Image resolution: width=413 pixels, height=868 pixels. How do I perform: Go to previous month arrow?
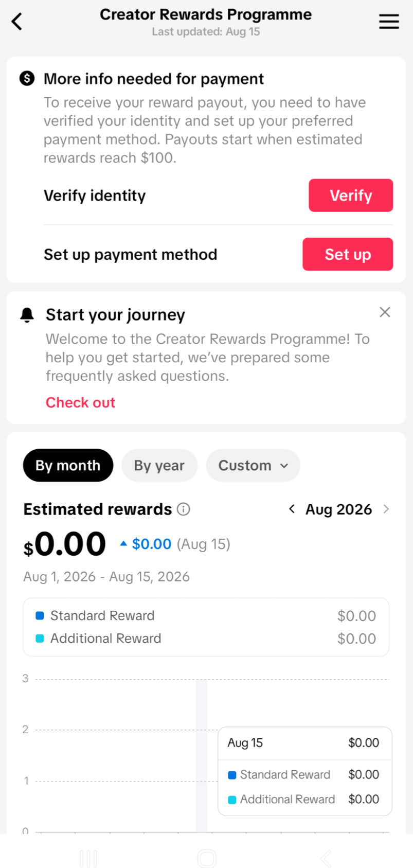(292, 509)
